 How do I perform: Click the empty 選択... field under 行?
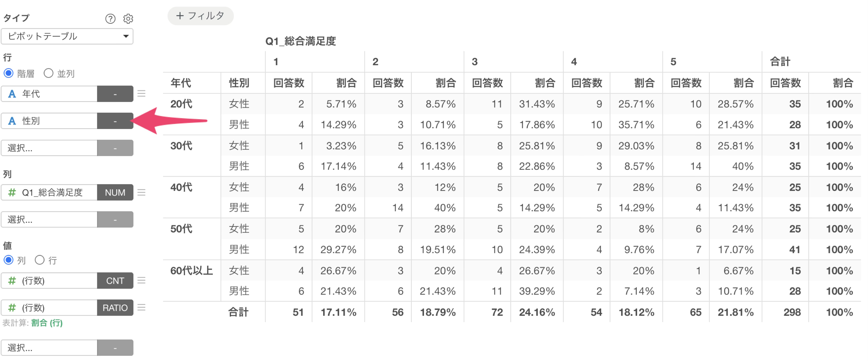tap(49, 148)
